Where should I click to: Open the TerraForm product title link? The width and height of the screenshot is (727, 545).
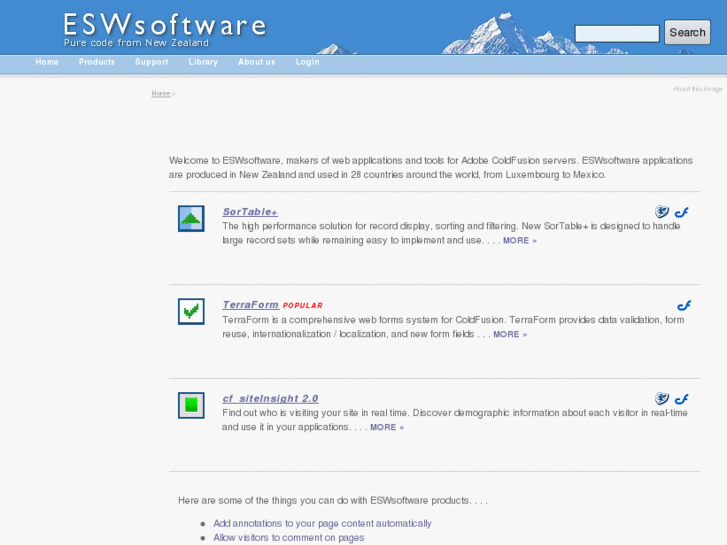[250, 305]
